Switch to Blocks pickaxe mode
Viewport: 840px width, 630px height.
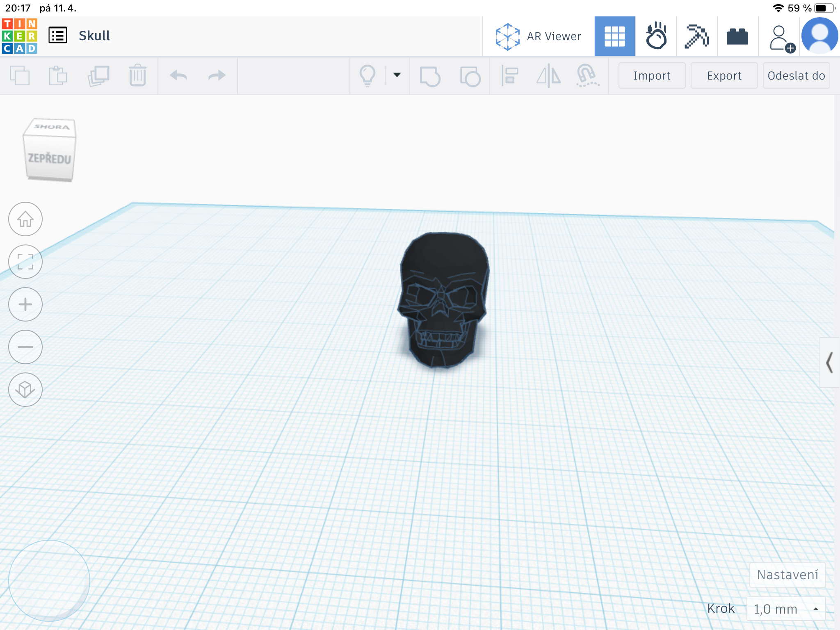696,36
